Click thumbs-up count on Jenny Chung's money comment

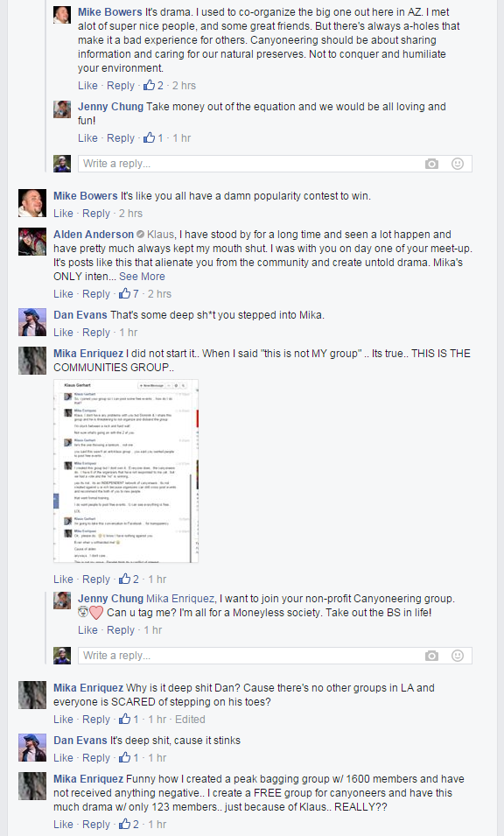click(x=153, y=138)
